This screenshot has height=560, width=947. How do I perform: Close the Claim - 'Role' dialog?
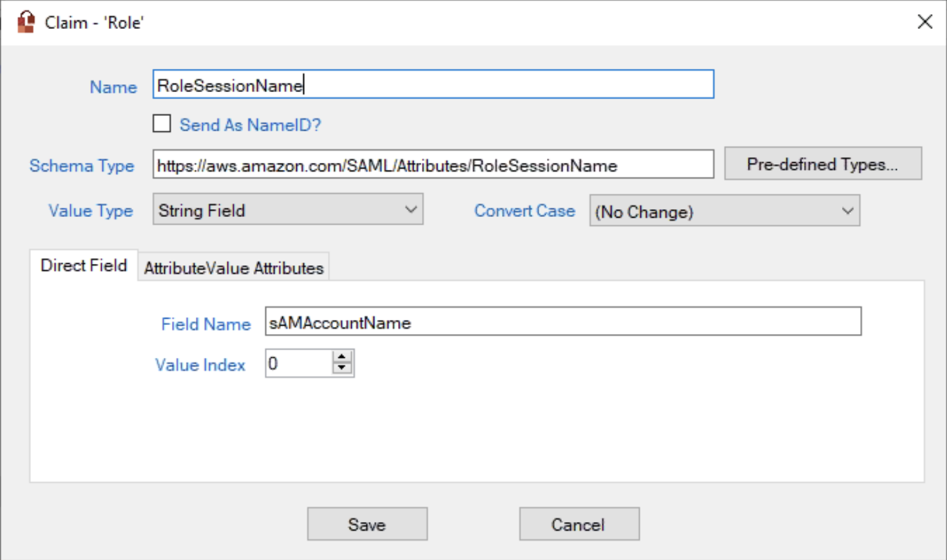click(925, 21)
